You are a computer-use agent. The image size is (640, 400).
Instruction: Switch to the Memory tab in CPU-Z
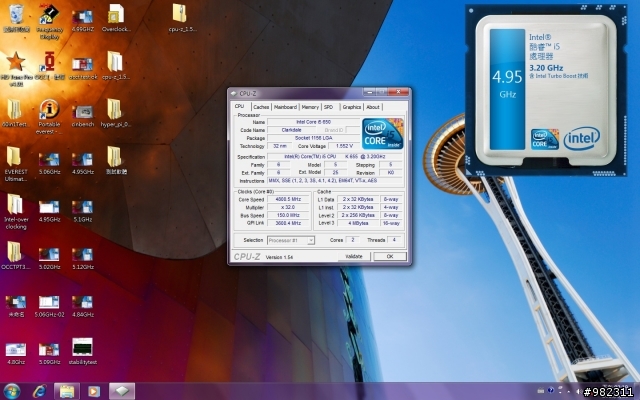310,107
